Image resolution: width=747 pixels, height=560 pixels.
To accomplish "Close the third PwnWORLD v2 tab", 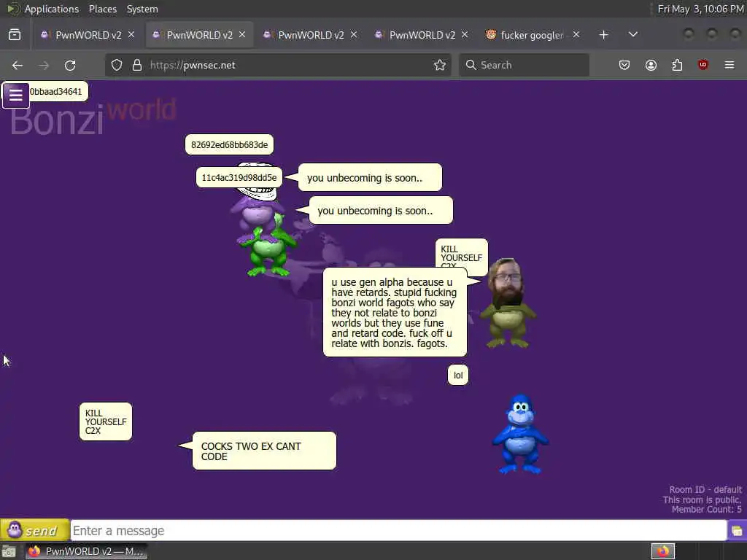I will click(354, 35).
